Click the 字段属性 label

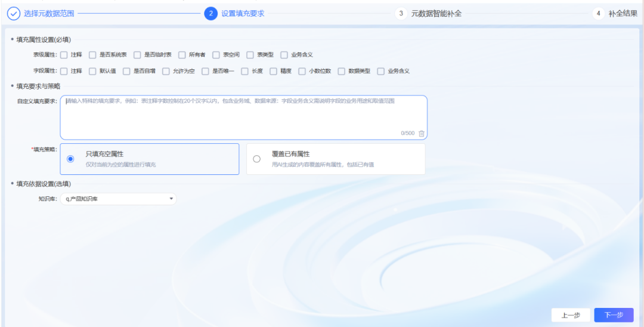(45, 71)
